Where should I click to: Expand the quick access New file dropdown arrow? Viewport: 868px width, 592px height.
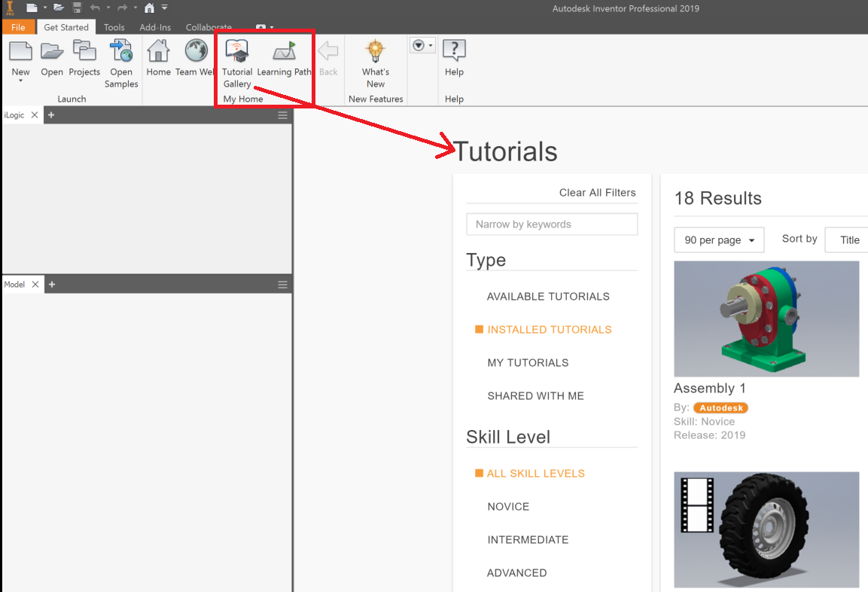(45, 8)
